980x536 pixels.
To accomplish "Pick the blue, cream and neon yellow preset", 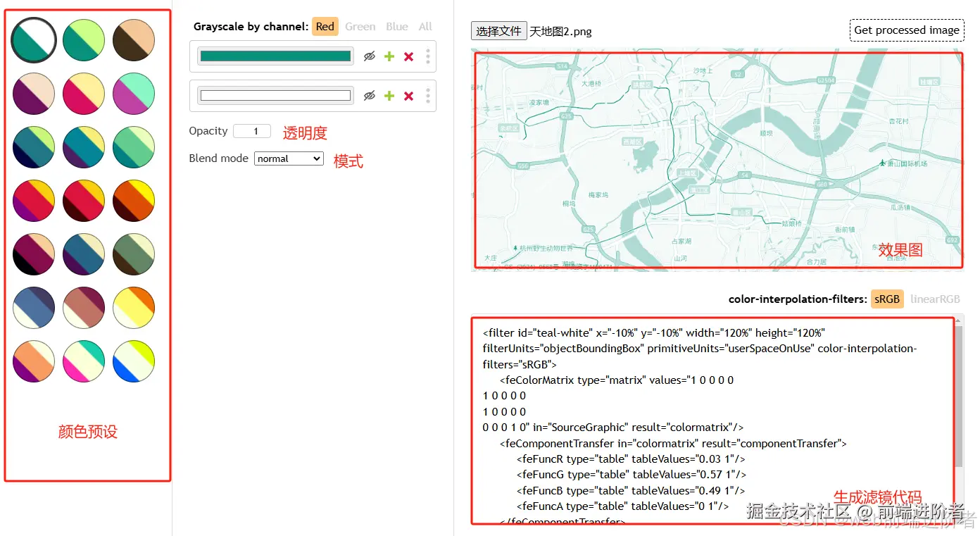I will click(134, 361).
